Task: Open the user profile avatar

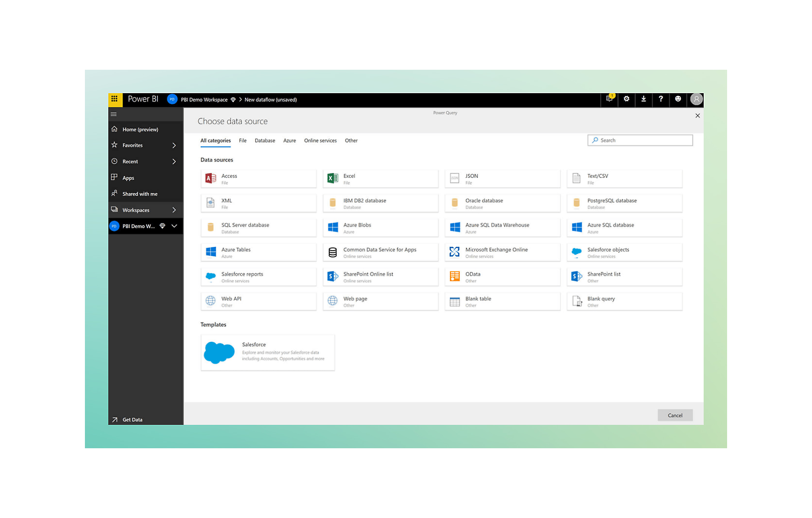Action: click(x=696, y=100)
